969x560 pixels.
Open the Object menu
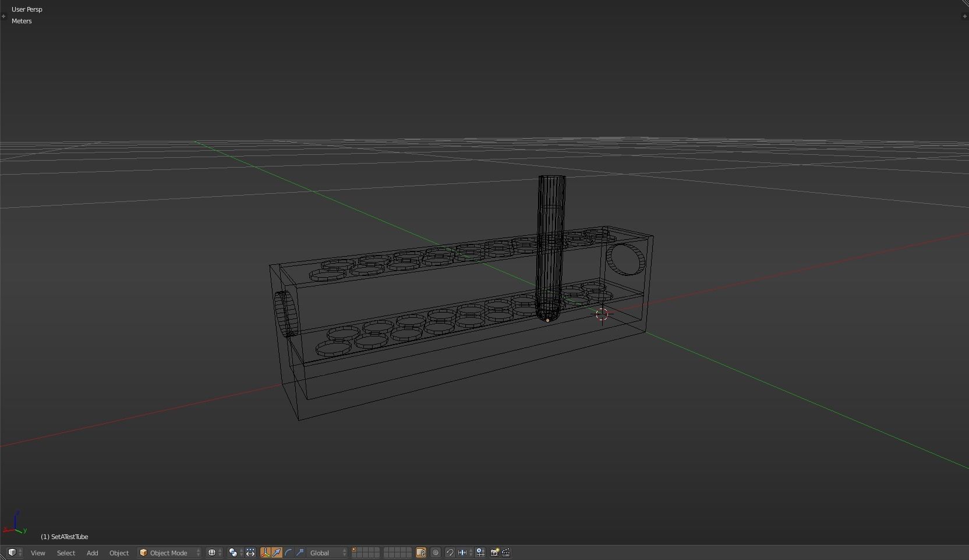tap(119, 552)
